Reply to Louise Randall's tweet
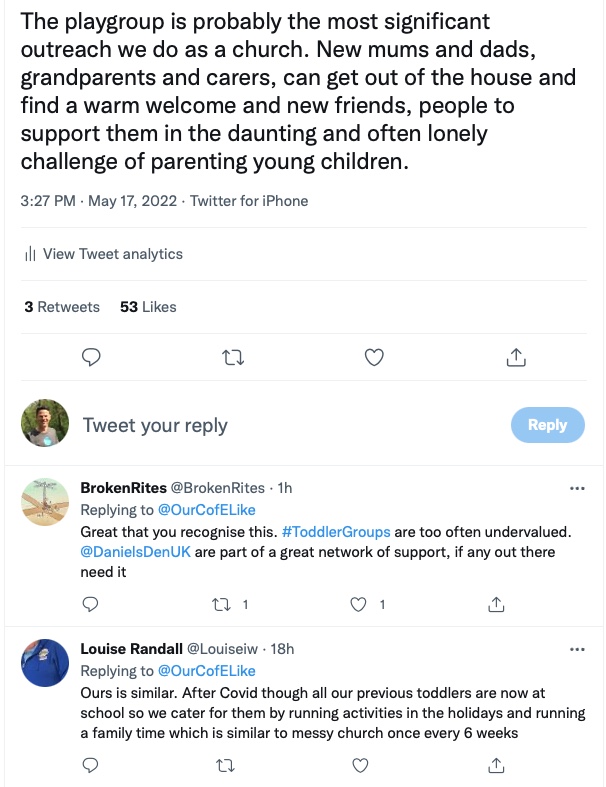The image size is (606, 787). point(90,765)
